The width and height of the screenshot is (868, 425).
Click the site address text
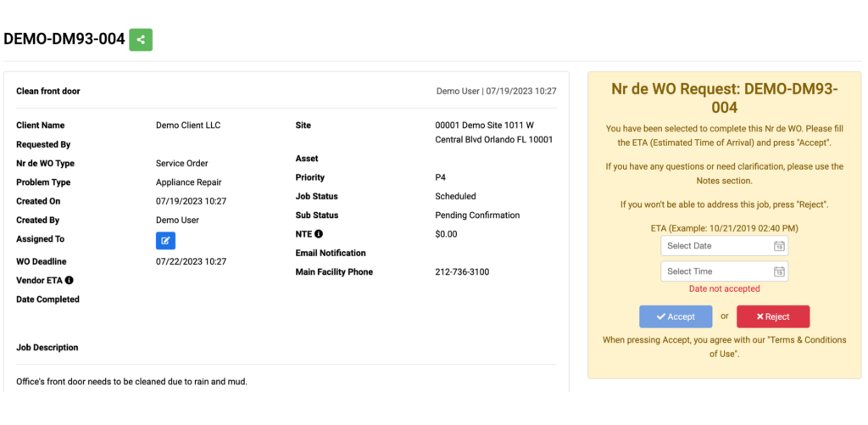(494, 132)
